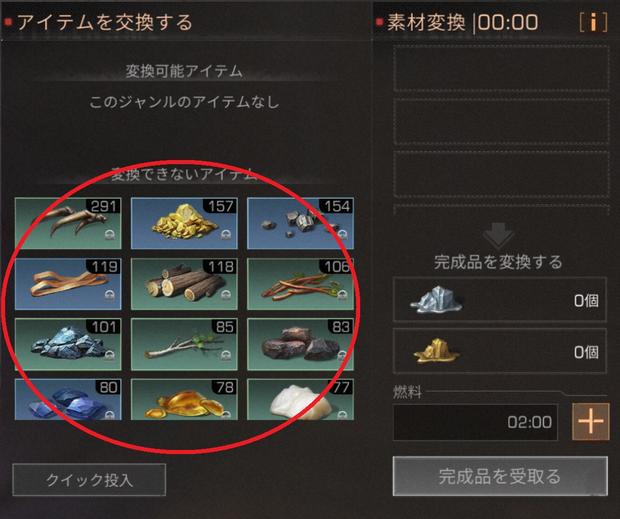The image size is (620, 519).
Task: Click the fuel timer field showing 02:00
Action: coord(476,422)
